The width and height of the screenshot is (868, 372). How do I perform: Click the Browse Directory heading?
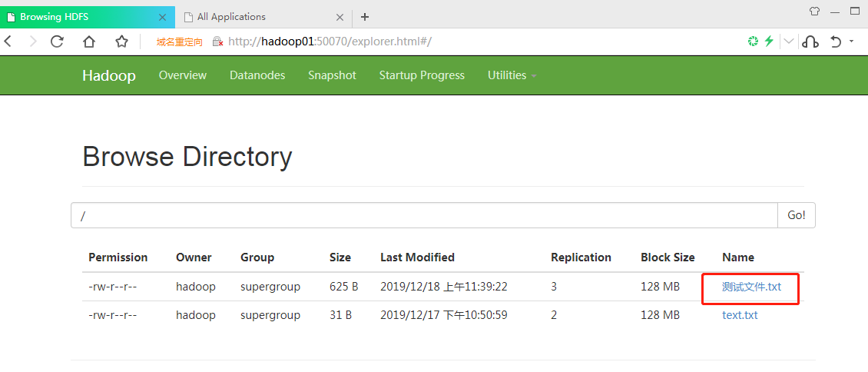(187, 157)
